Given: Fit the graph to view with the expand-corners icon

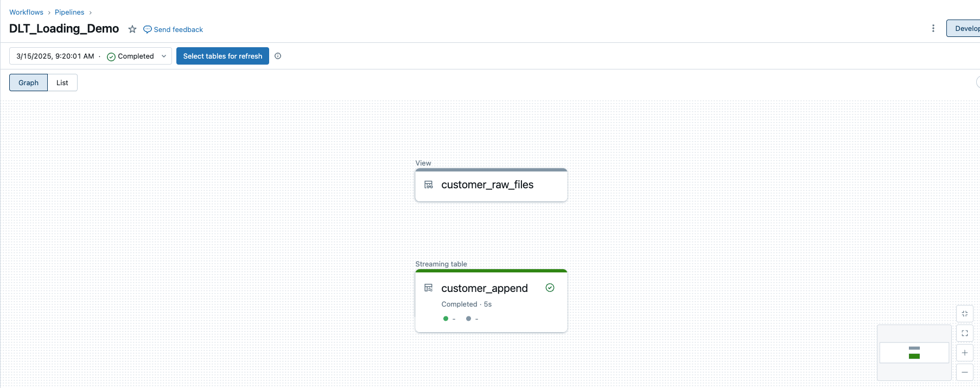Looking at the screenshot, I should click(965, 333).
